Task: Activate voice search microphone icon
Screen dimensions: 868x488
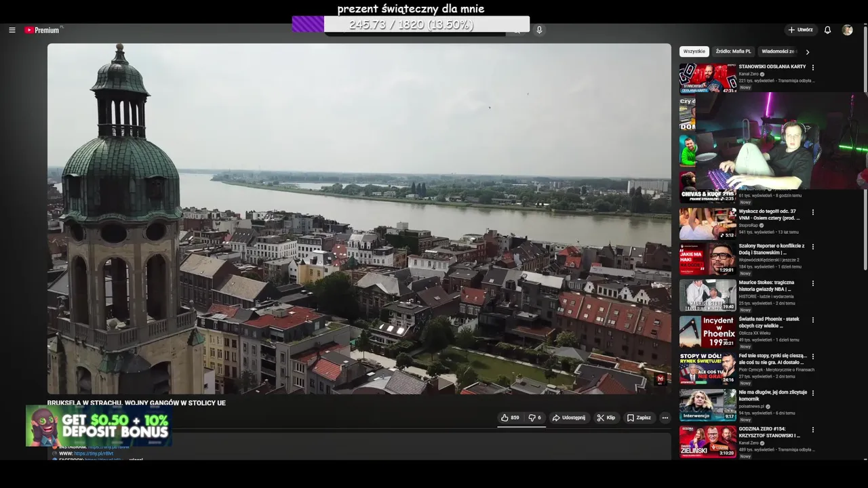Action: (x=539, y=30)
